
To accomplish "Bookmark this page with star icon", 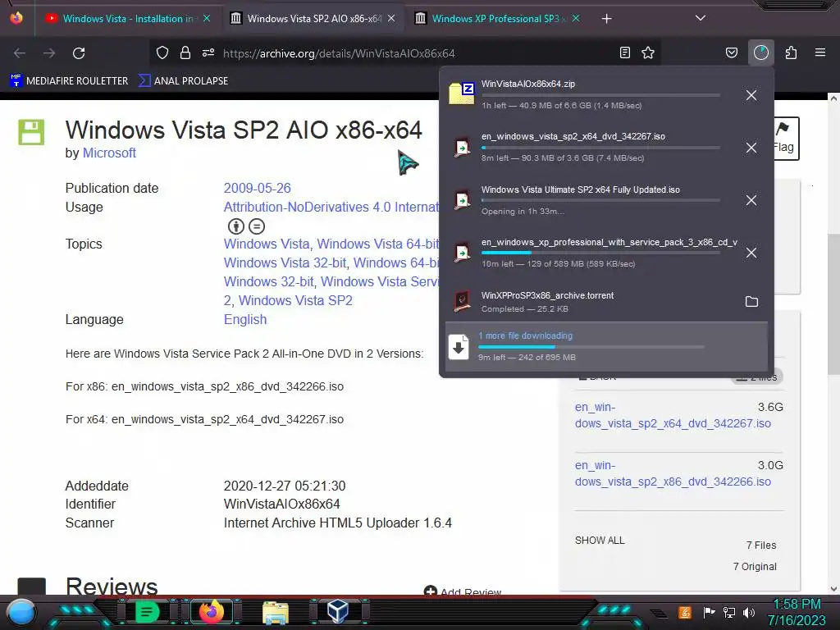I will tap(648, 52).
